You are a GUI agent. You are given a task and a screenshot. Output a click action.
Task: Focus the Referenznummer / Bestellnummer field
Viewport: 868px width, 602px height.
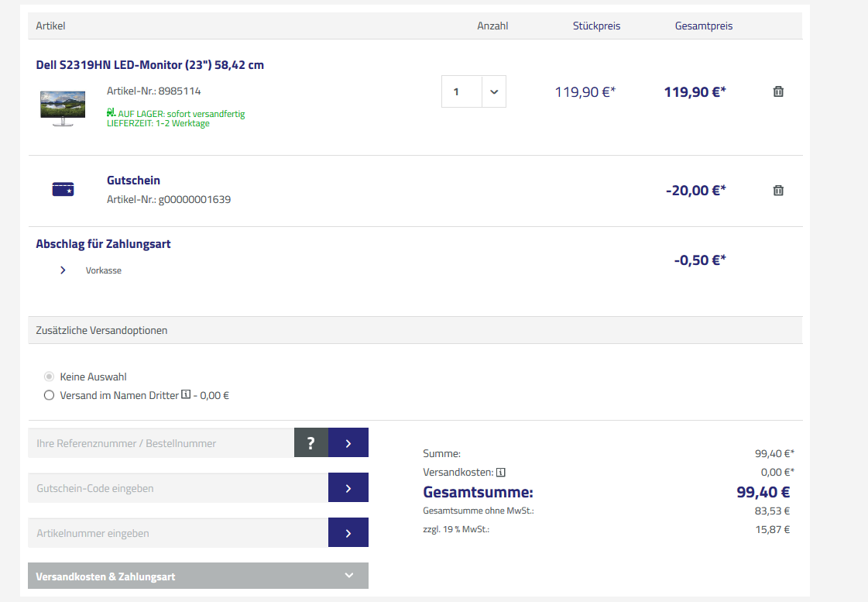[161, 443]
